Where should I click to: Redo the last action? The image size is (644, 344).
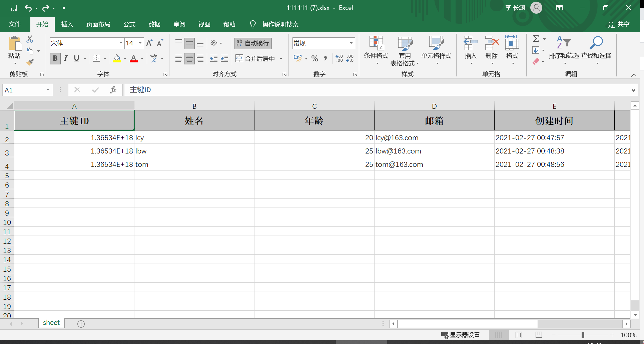point(46,8)
